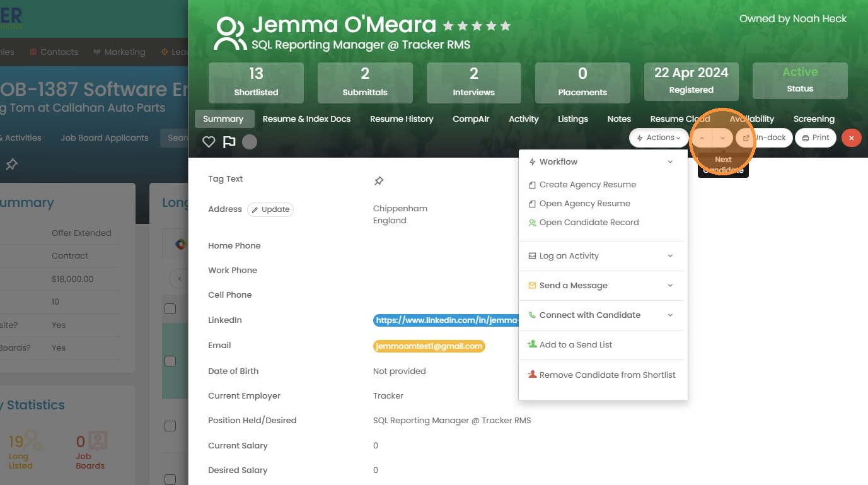Click the 19 Long Listed statistic in background
This screenshot has width=868, height=485.
point(23,450)
